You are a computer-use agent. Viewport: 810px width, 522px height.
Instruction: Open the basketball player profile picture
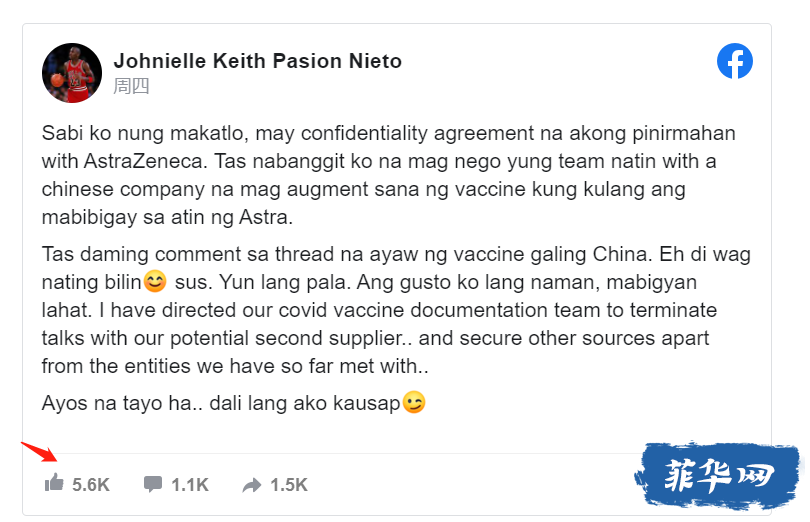click(72, 73)
